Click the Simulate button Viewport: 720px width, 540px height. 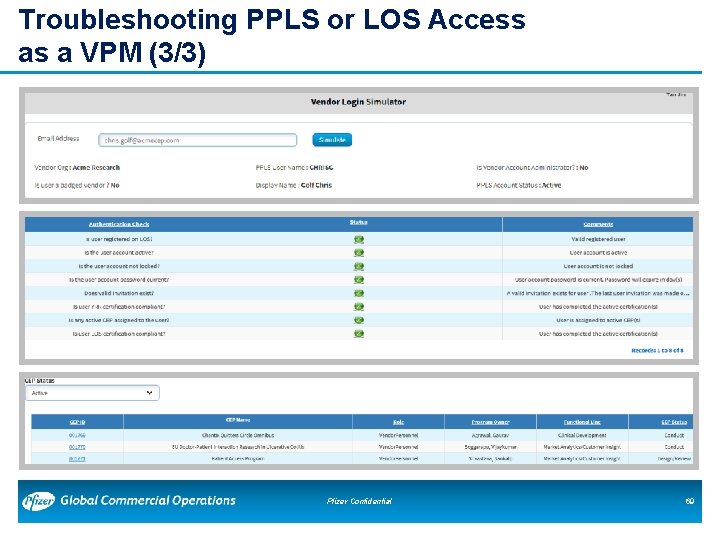(x=332, y=140)
